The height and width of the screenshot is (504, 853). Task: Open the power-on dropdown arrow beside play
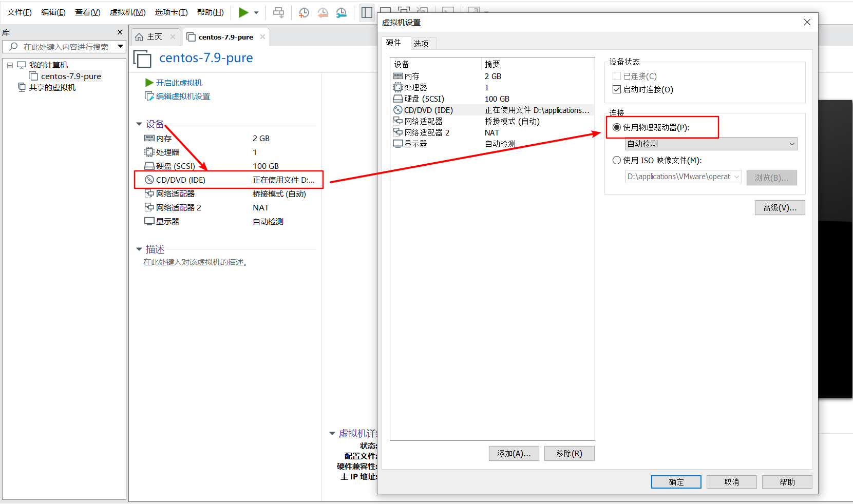pyautogui.click(x=256, y=13)
